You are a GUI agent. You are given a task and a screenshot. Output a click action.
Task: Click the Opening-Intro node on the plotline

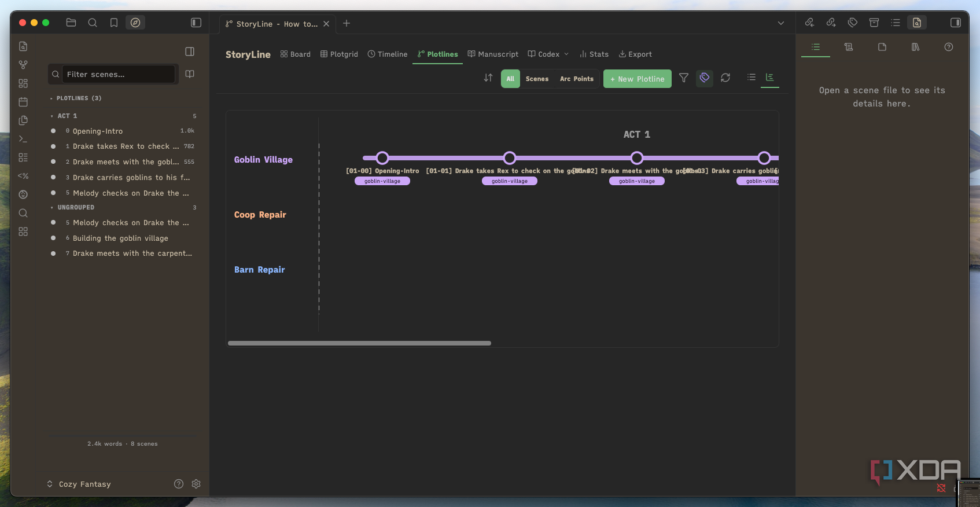click(382, 158)
